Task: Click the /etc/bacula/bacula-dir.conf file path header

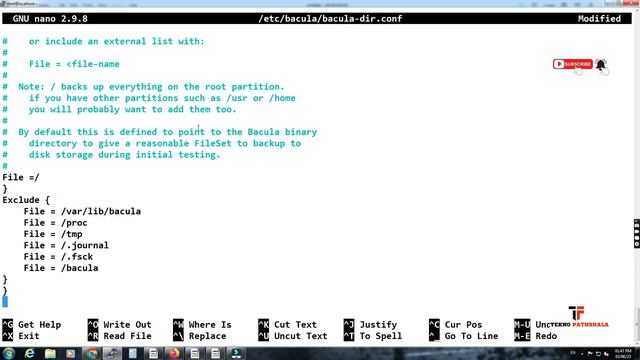Action: click(330, 19)
